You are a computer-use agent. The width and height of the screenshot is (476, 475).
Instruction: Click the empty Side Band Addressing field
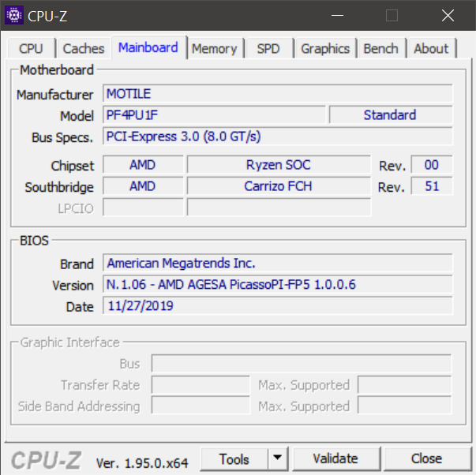[201, 406]
